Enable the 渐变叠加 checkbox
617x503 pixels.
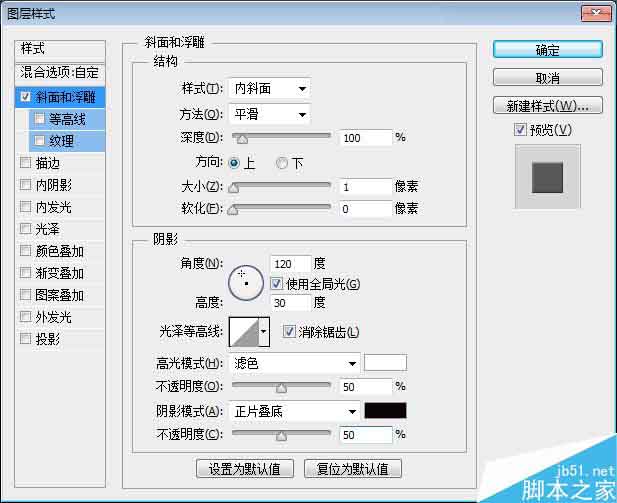pyautogui.click(x=26, y=273)
